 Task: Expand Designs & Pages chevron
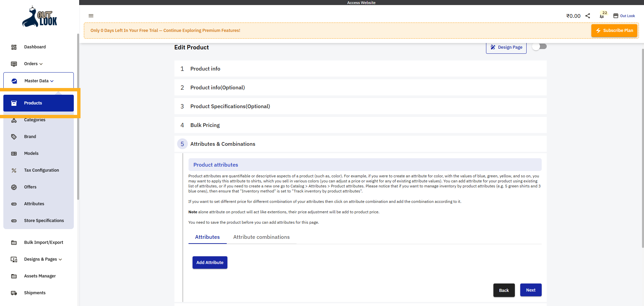(x=60, y=259)
